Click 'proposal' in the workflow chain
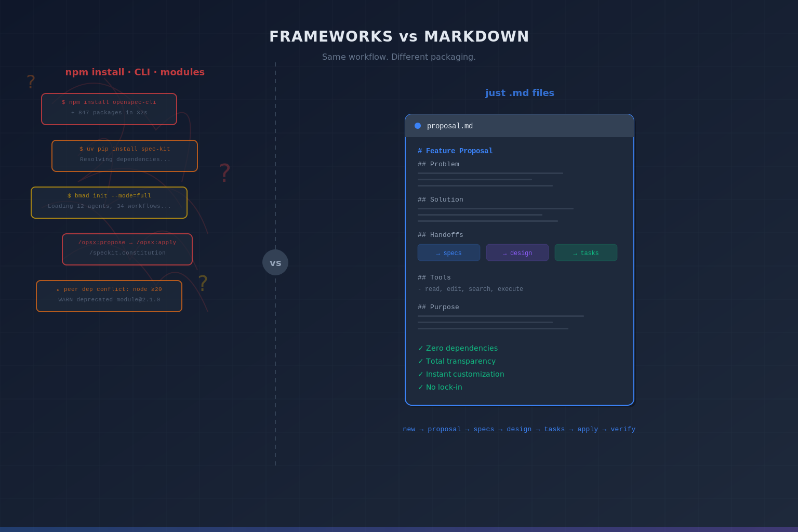This screenshot has width=798, height=532. pos(445,429)
